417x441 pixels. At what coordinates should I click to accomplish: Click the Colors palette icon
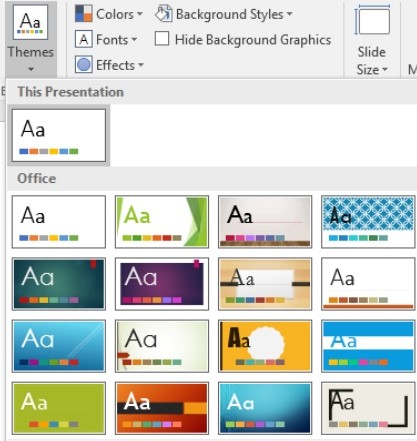coord(83,14)
